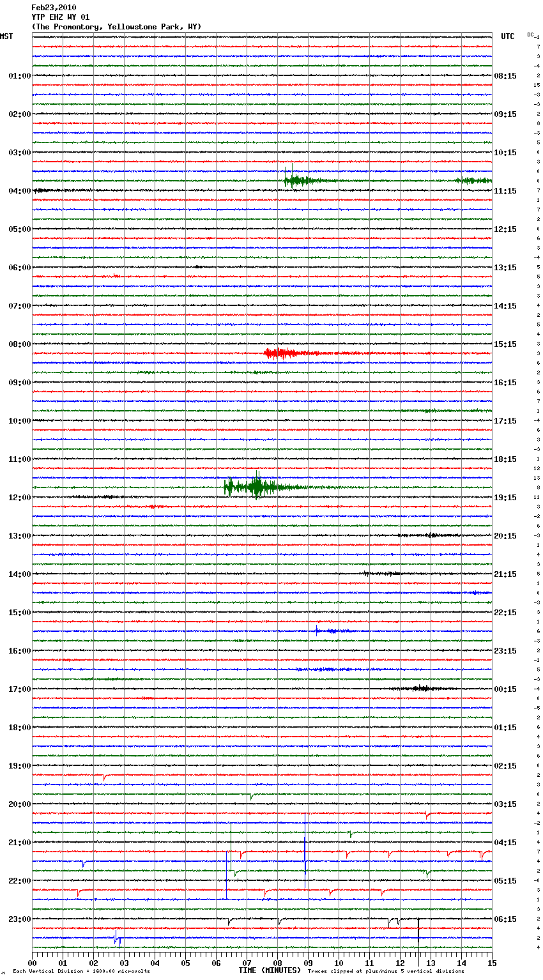Select the station code YTP EHZ WY 01

[61, 17]
